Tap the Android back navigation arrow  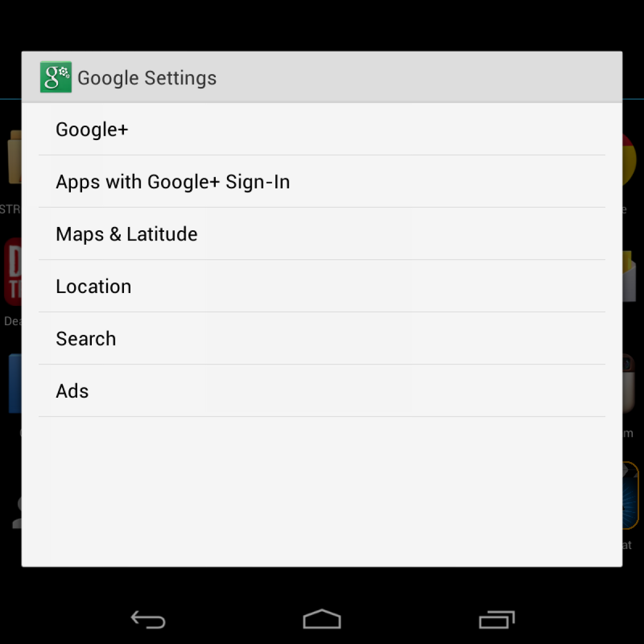[x=148, y=620]
